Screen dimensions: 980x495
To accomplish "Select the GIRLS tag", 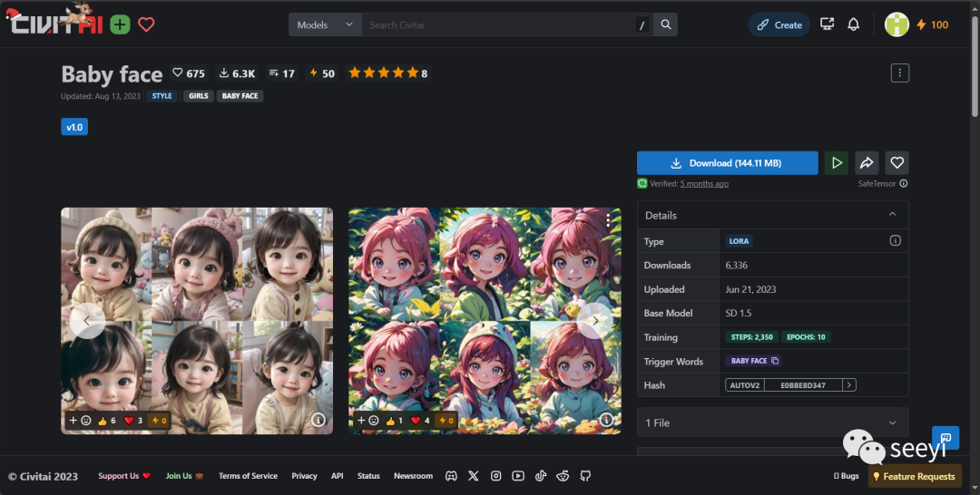I will [x=198, y=96].
